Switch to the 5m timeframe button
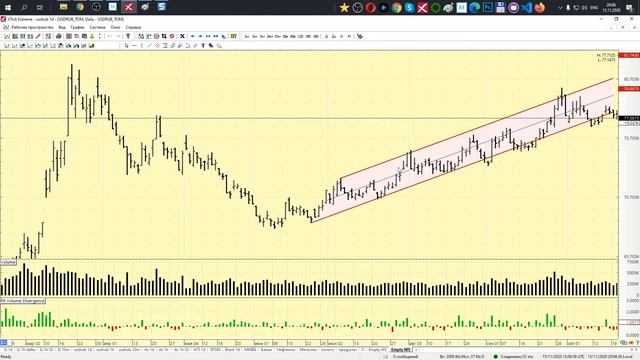This screenshot has width=640, height=360. 262,36
